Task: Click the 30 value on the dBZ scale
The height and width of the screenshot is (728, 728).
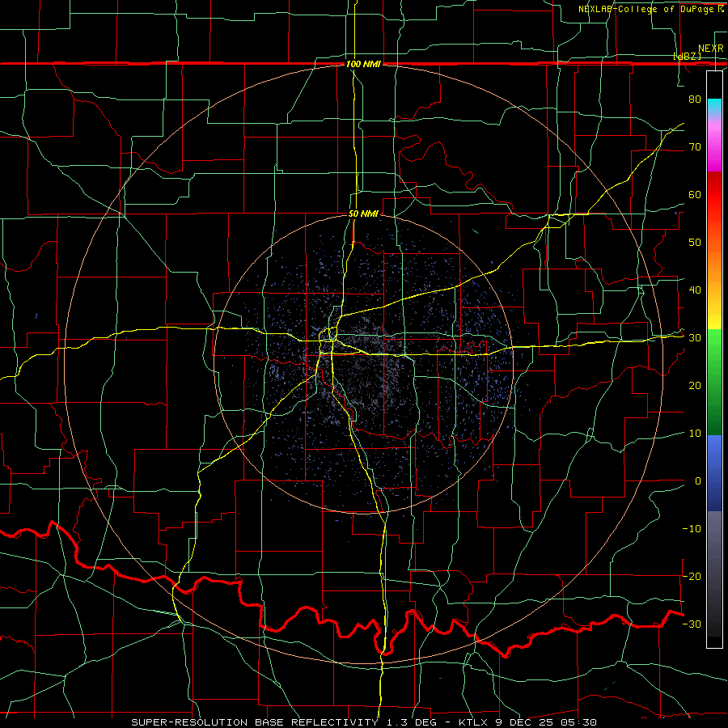Action: (x=695, y=338)
